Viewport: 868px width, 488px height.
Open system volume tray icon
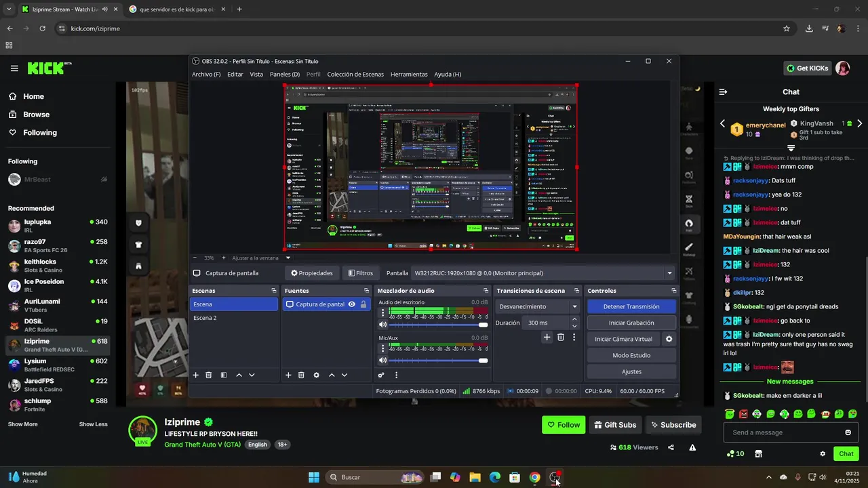[823, 477]
